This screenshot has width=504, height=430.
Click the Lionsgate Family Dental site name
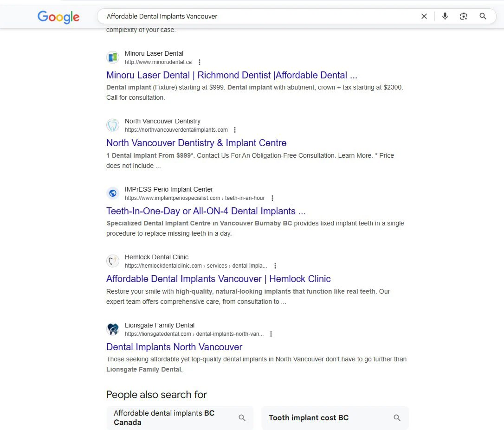[160, 325]
